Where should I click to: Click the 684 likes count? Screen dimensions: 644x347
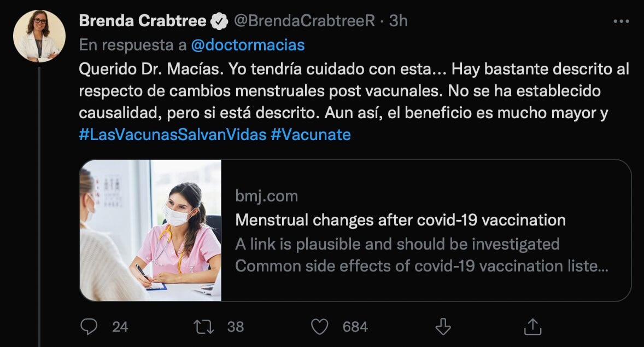pyautogui.click(x=355, y=327)
